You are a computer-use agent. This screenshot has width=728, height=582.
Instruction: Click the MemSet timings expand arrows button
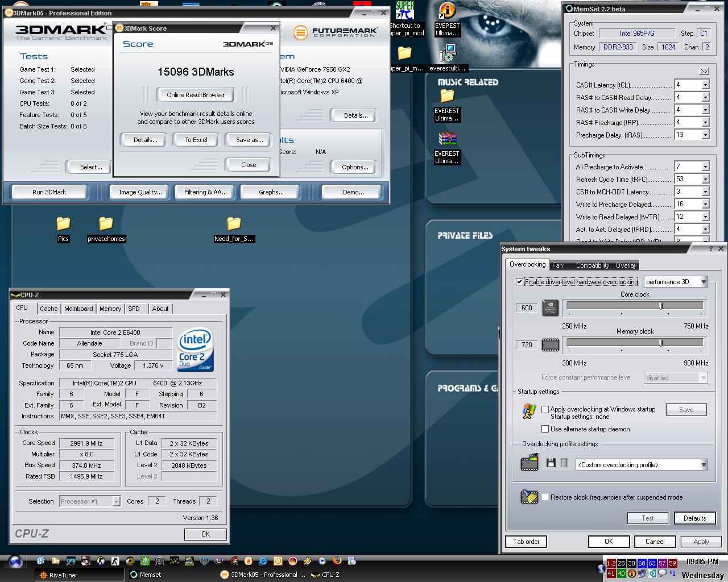click(x=704, y=71)
